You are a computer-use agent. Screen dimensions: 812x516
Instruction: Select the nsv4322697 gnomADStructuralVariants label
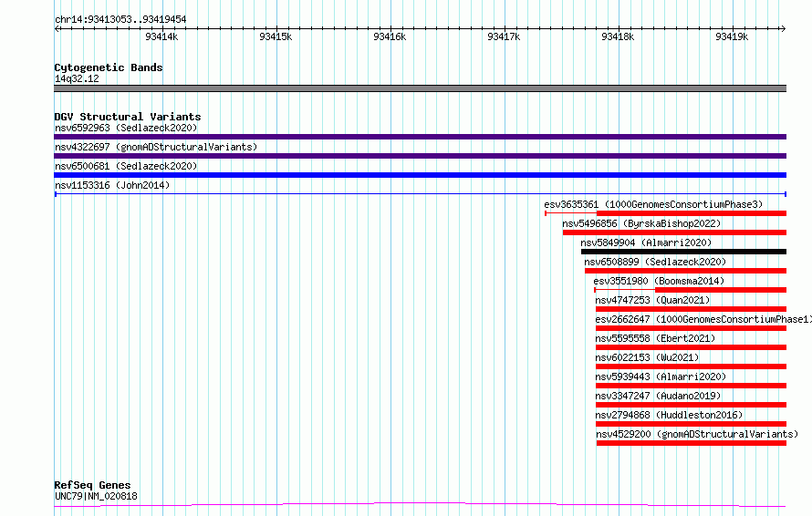click(156, 147)
